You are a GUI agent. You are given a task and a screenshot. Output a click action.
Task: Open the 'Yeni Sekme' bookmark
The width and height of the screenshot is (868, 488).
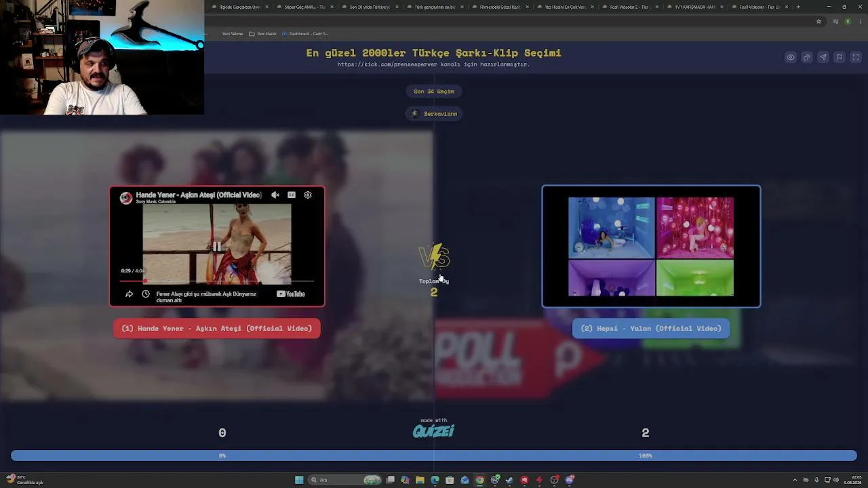232,34
